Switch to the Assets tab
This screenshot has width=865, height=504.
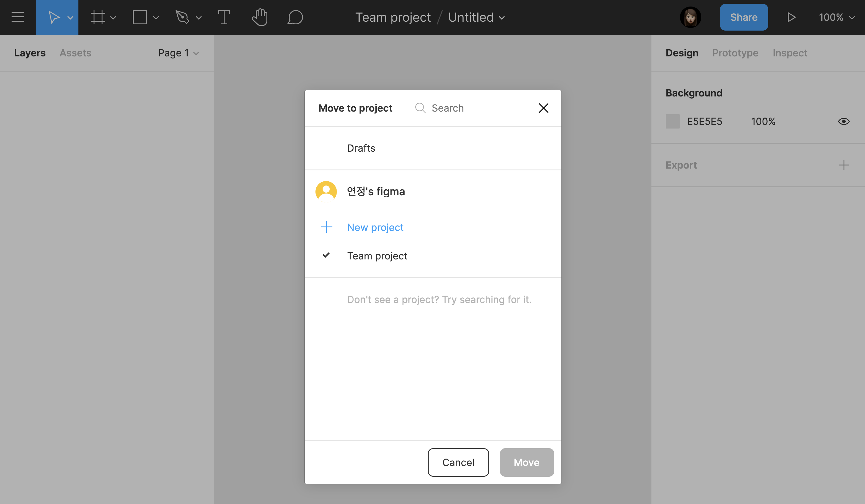75,53
